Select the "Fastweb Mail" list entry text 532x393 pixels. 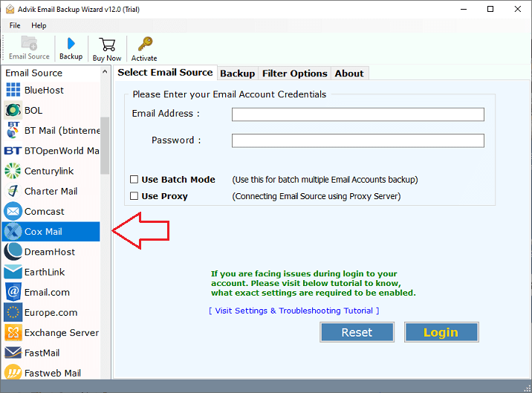coord(53,373)
